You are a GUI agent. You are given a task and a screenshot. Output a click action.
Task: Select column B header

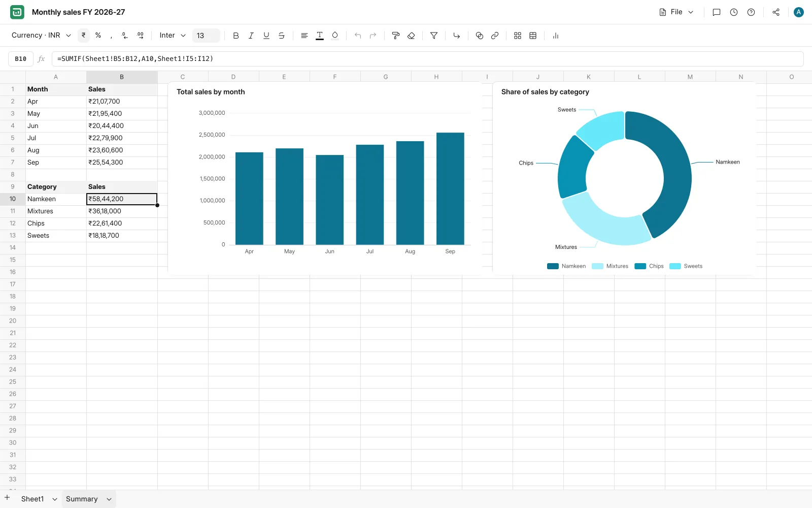coord(122,77)
